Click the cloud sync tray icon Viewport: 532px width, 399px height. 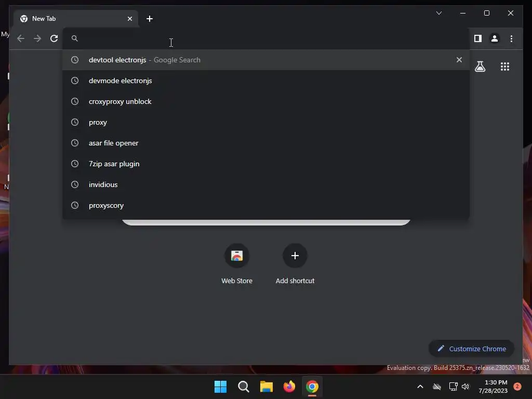(x=437, y=387)
